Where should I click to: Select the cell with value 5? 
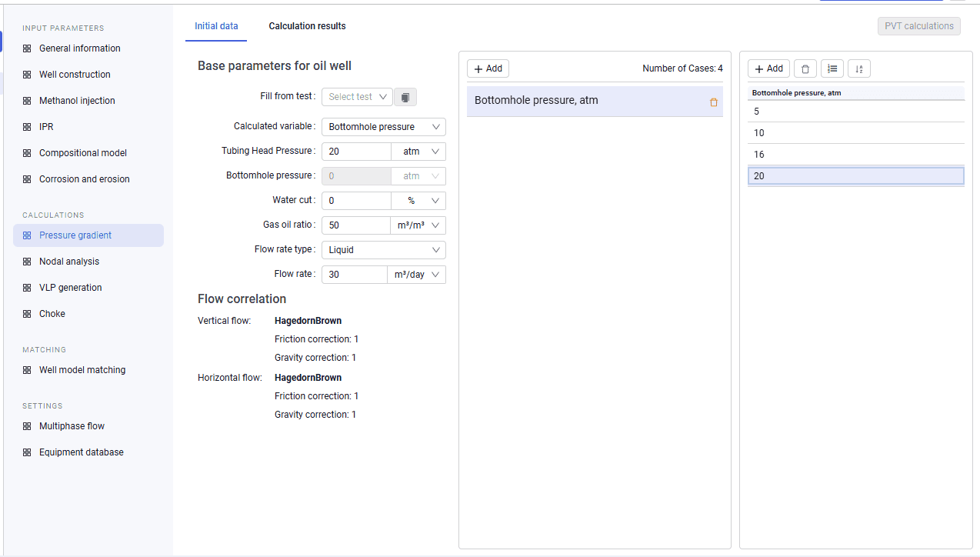click(x=856, y=112)
